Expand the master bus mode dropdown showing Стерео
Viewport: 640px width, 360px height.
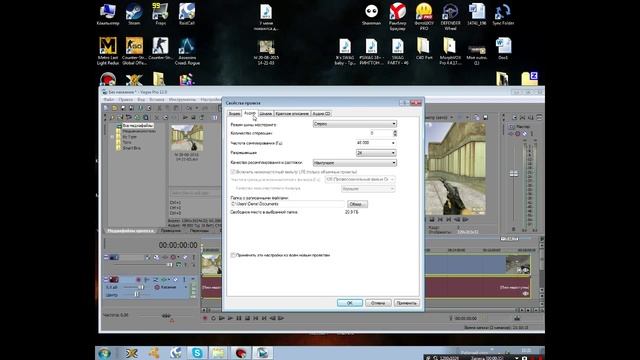355,124
